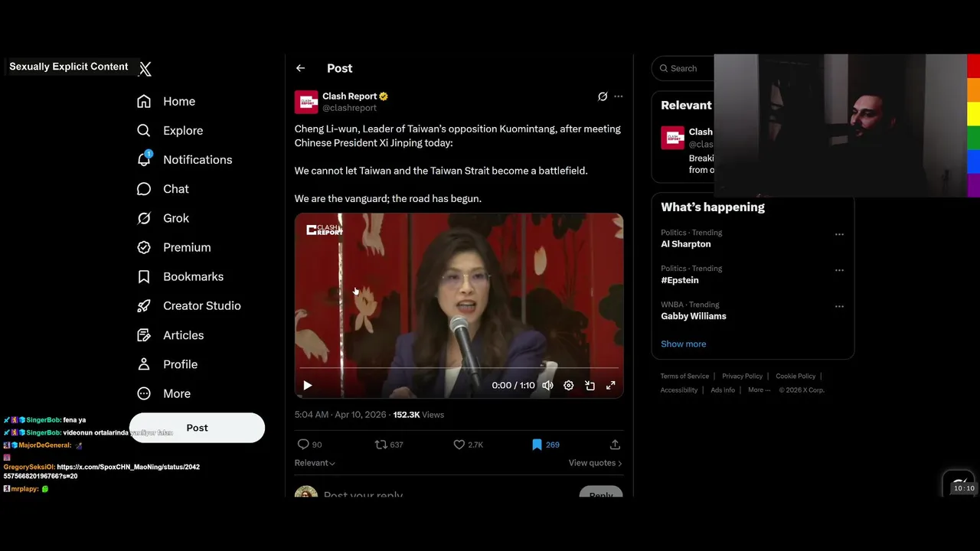This screenshot has height=551, width=980.
Task: Click the Articles icon in sidebar
Action: click(x=144, y=335)
